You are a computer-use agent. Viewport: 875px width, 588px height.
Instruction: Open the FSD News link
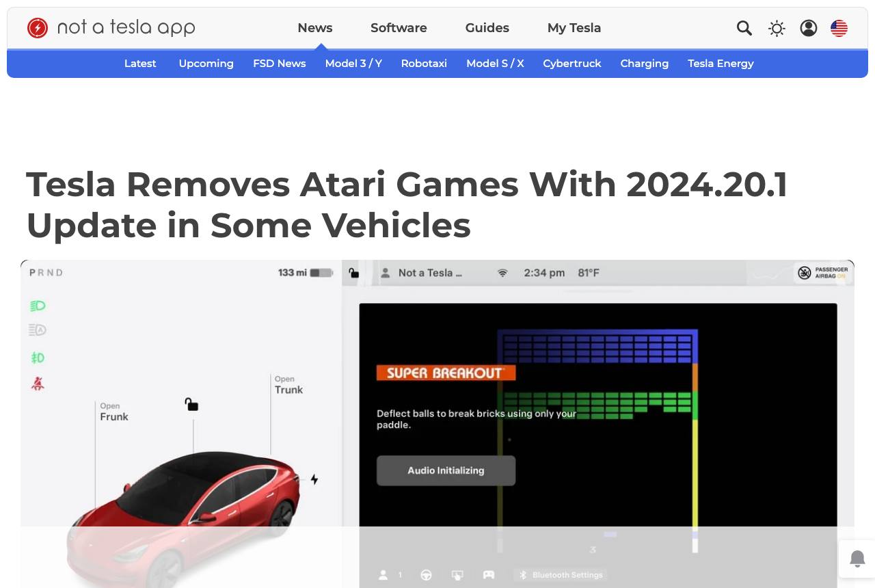point(280,64)
